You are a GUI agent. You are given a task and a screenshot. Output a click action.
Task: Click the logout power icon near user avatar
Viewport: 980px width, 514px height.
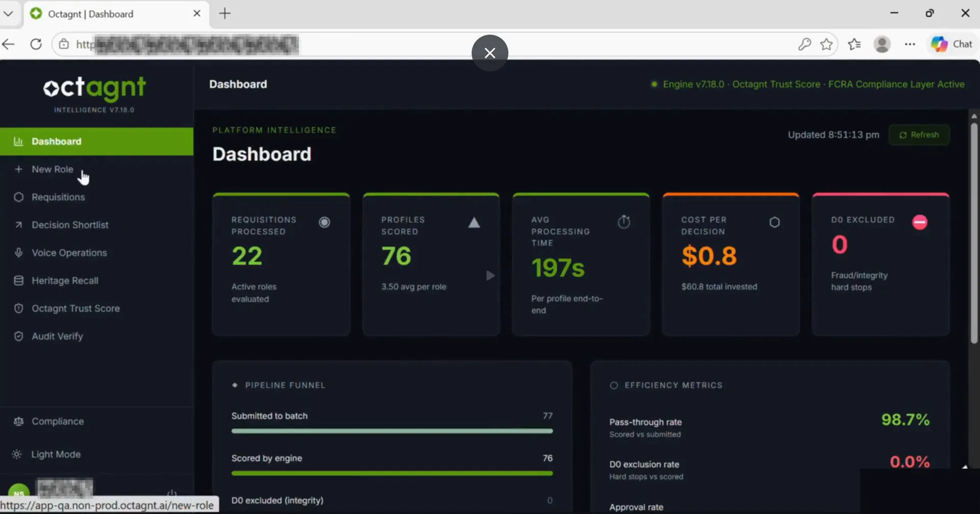tap(172, 494)
